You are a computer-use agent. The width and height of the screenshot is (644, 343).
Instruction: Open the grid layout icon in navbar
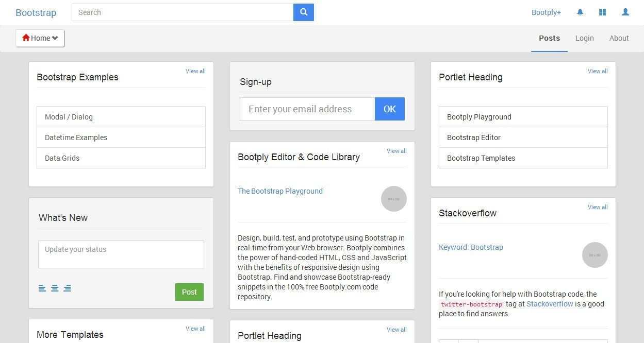(602, 12)
